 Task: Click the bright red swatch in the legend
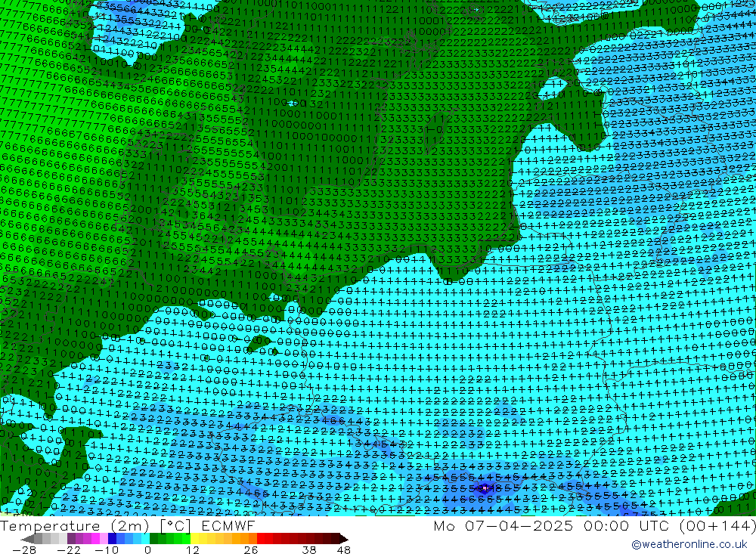pyautogui.click(x=261, y=539)
